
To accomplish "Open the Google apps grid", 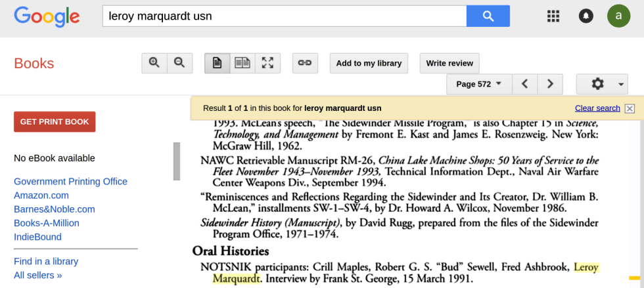I will (x=553, y=16).
